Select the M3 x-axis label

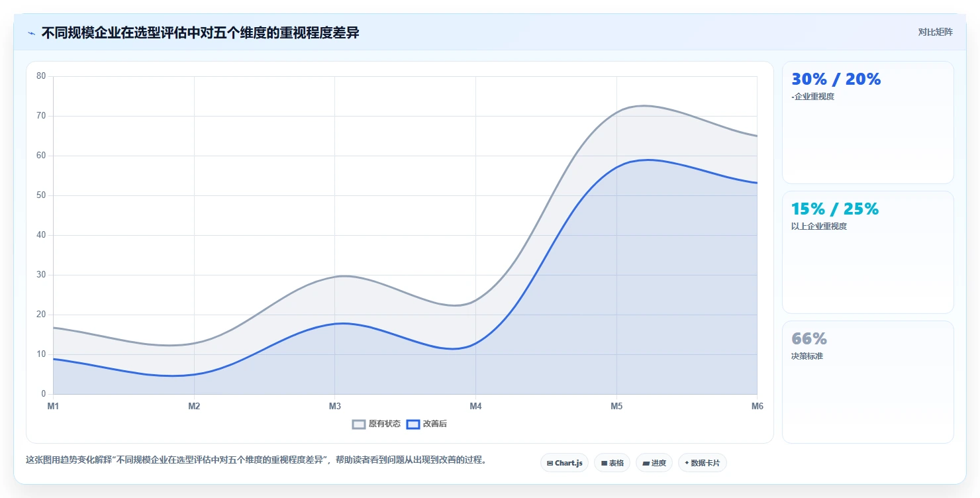335,406
